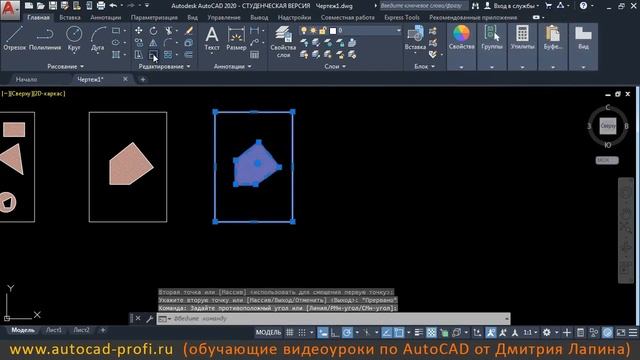Click the Undo arrow in quick access toolbar
Image resolution: width=640 pixels, height=360 pixels.
point(113,6)
